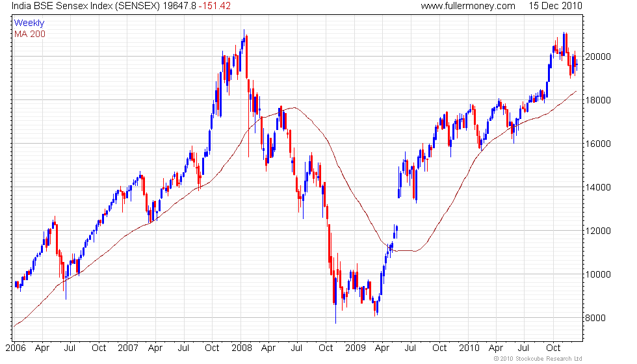
Task: Click the x-axis year label '2009'
Action: click(355, 348)
